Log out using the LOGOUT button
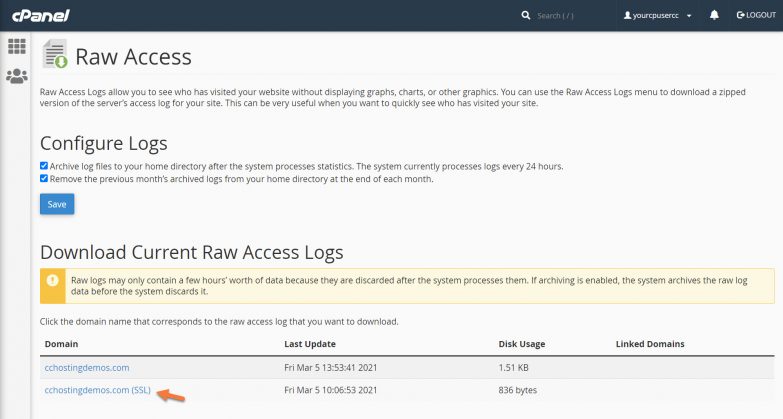The image size is (783, 419). pyautogui.click(x=755, y=16)
